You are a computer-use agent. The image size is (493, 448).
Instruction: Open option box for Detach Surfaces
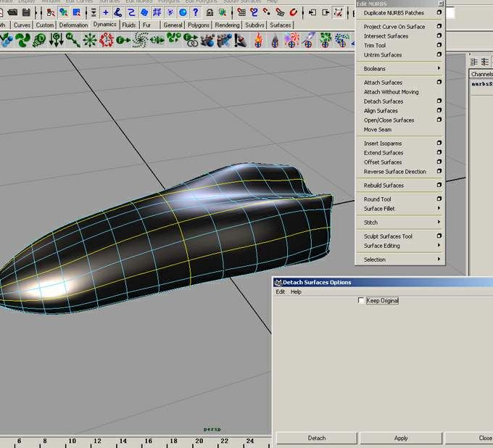439,101
